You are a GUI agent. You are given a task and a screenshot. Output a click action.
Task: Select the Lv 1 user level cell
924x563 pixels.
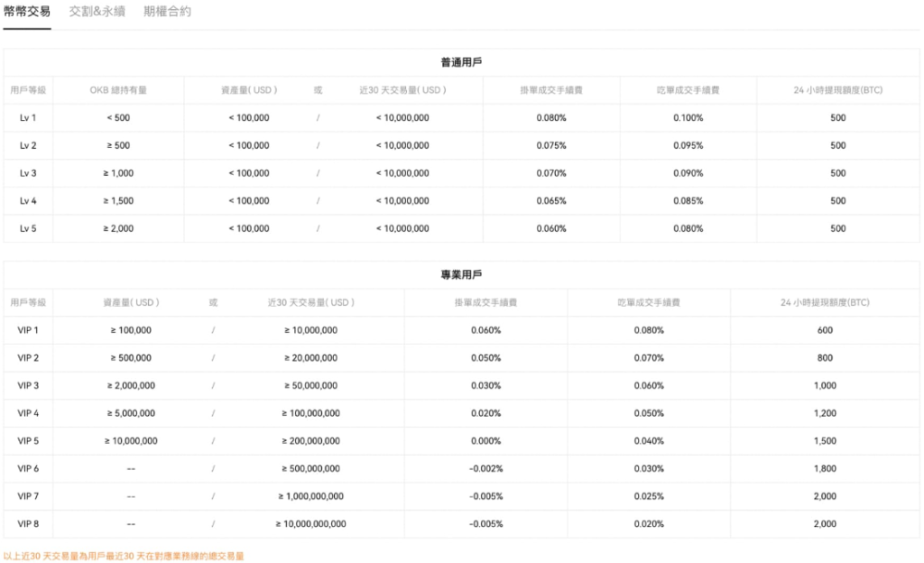(x=28, y=117)
